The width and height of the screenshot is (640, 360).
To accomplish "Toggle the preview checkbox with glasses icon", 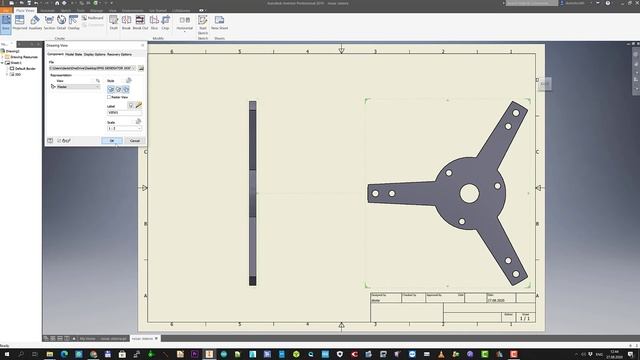I will pyautogui.click(x=64, y=141).
